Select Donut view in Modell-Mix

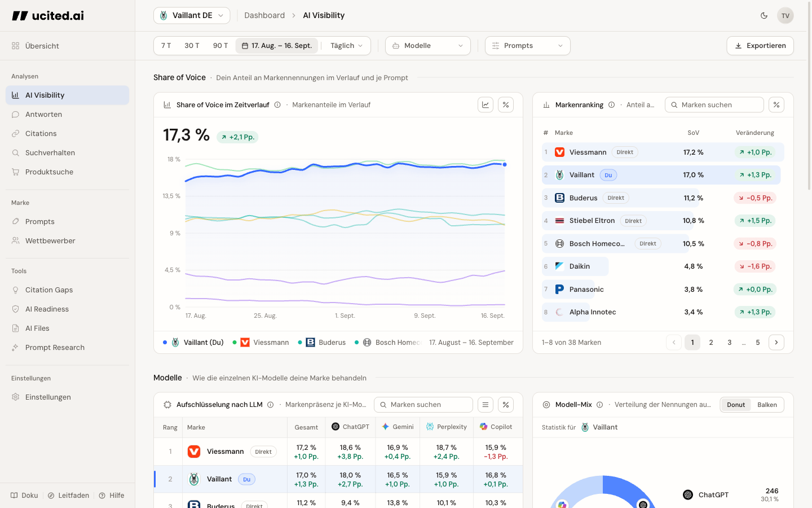point(736,405)
